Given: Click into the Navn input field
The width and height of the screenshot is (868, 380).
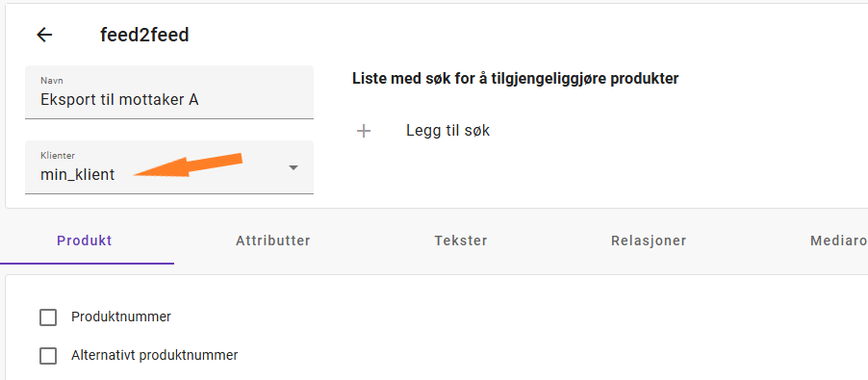Looking at the screenshot, I should point(169,92).
